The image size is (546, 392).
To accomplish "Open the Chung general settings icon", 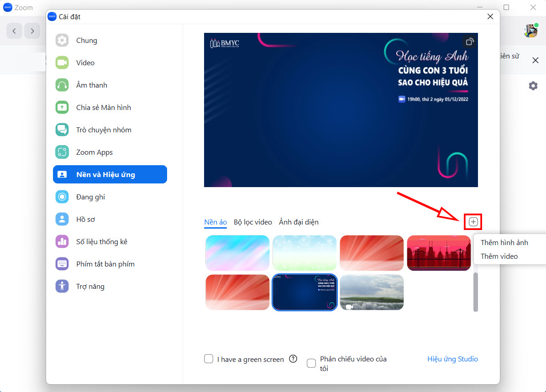I will [62, 40].
